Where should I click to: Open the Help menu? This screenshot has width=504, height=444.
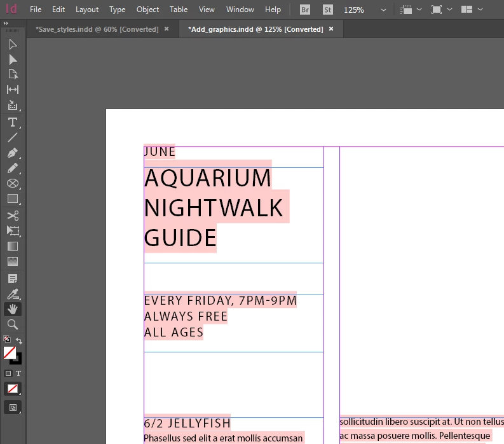(273, 10)
